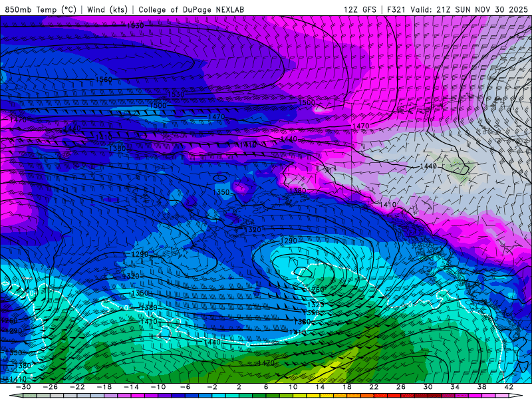Click the '850mb Temp (°C)' title text
The width and height of the screenshot is (532, 399).
(x=41, y=9)
